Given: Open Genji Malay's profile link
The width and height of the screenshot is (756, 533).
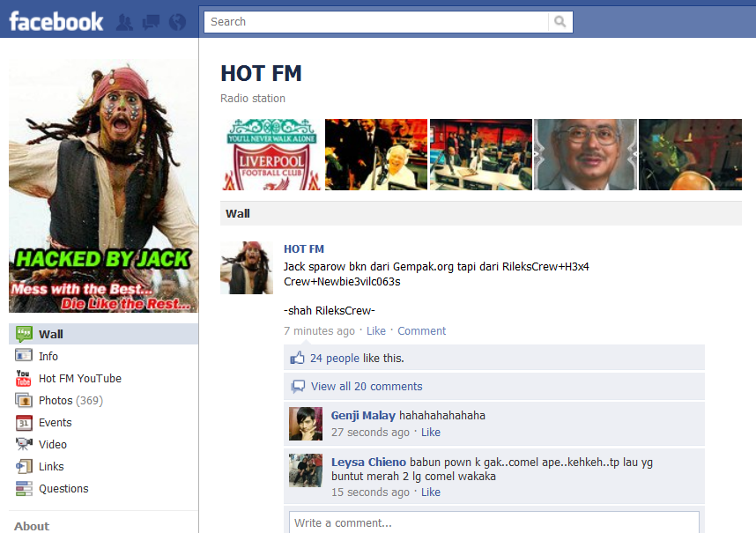Looking at the screenshot, I should point(363,416).
